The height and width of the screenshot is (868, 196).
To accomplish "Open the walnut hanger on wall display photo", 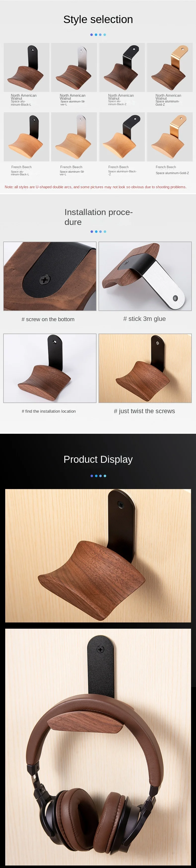I will (x=98, y=556).
